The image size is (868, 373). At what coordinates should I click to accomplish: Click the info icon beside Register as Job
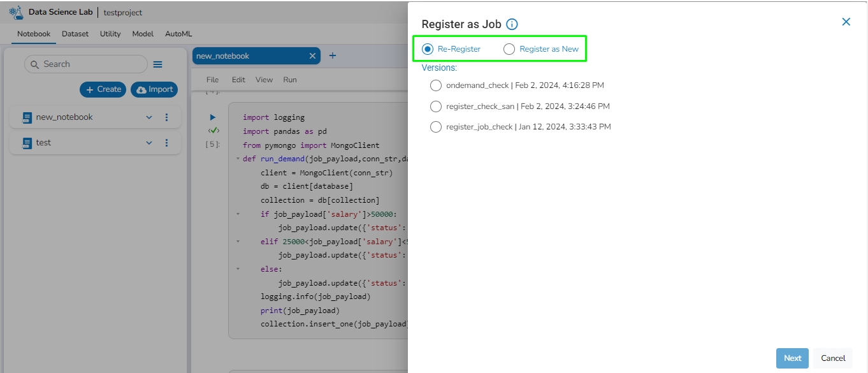[x=512, y=24]
